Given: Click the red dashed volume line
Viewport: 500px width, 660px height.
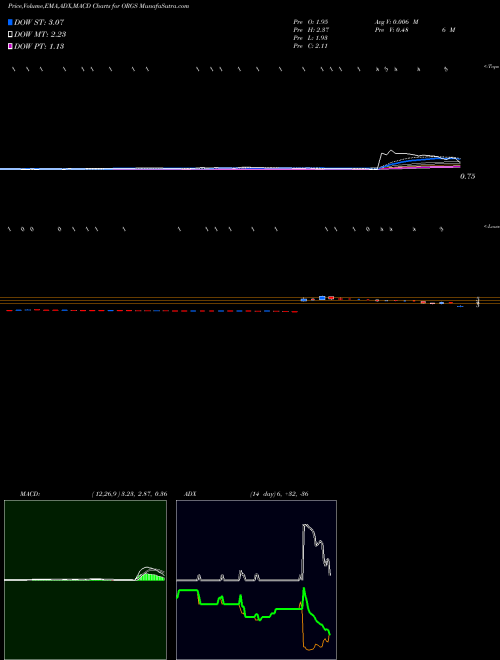Looking at the screenshot, I should [152, 311].
